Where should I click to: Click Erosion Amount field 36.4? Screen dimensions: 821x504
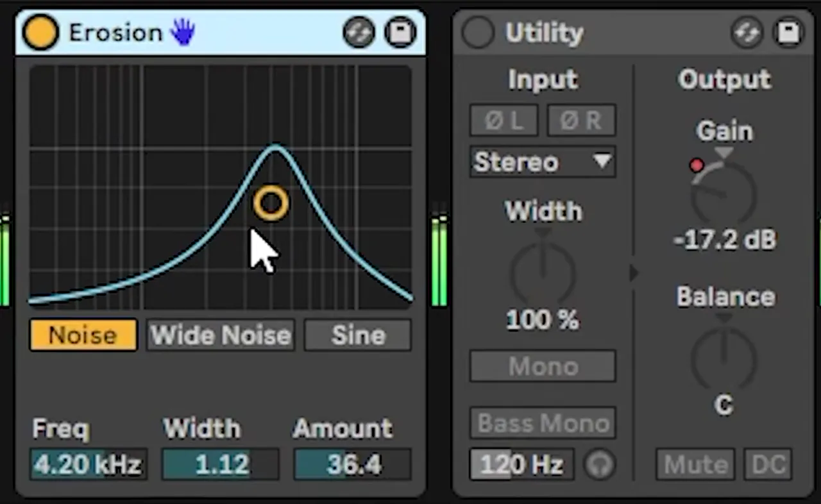pos(352,464)
